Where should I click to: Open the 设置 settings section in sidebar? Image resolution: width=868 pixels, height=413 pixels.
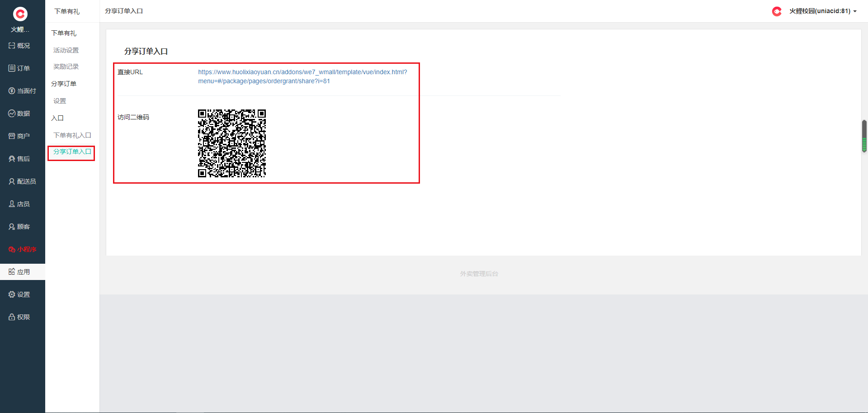tap(19, 294)
